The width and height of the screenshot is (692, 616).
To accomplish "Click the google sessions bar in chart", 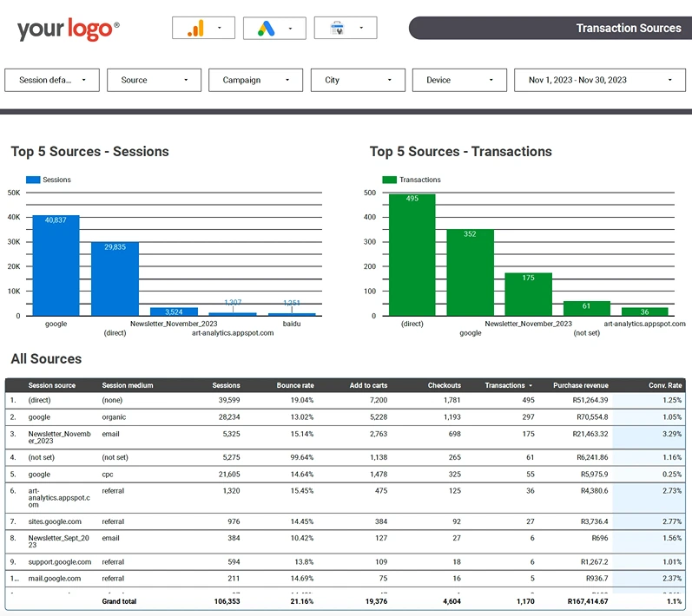I will coord(56,265).
